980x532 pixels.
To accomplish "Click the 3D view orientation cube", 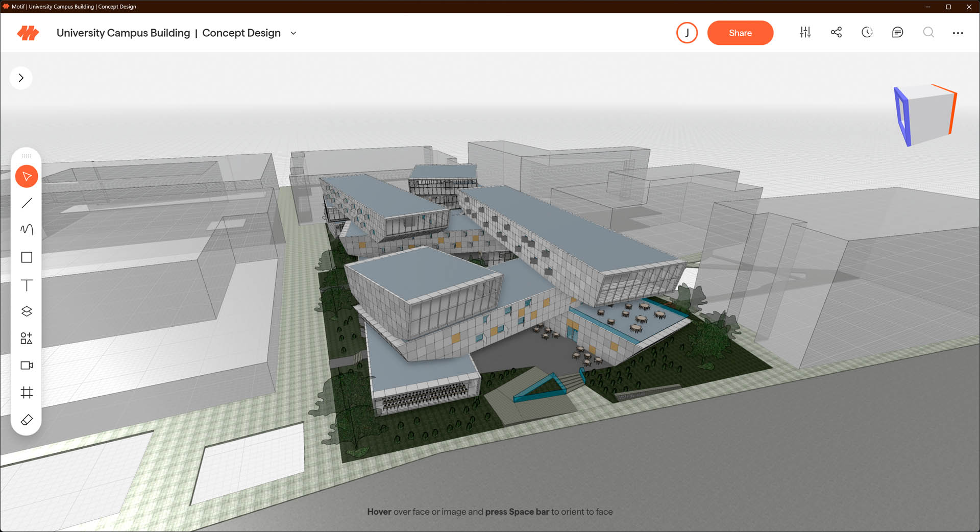I will 925,115.
